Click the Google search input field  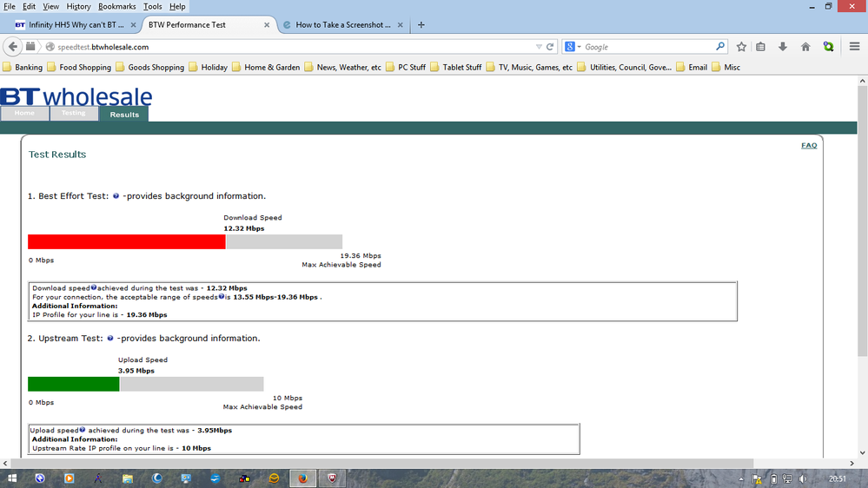click(647, 47)
